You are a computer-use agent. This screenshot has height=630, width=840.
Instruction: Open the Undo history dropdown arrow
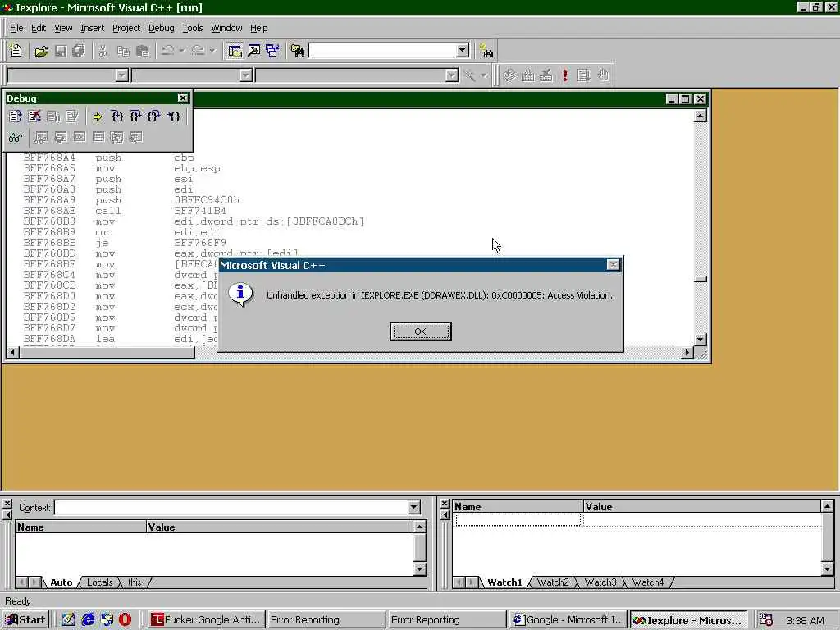coord(182,51)
